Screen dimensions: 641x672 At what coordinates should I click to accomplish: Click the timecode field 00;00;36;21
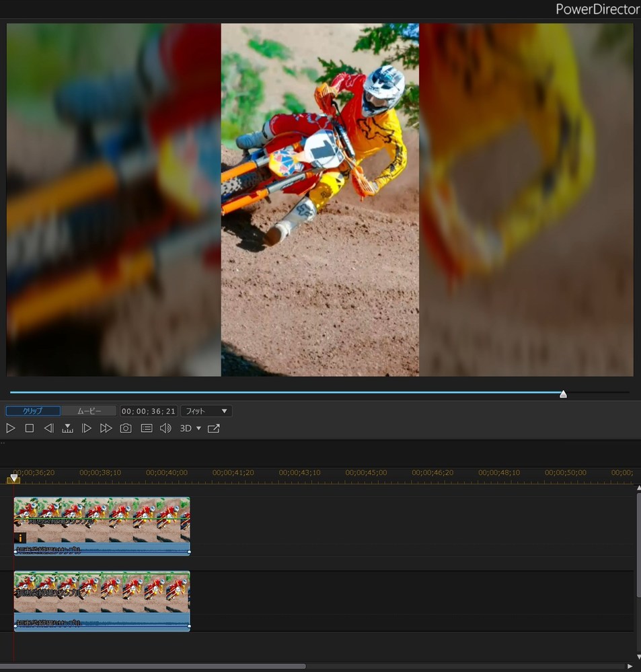coord(148,411)
